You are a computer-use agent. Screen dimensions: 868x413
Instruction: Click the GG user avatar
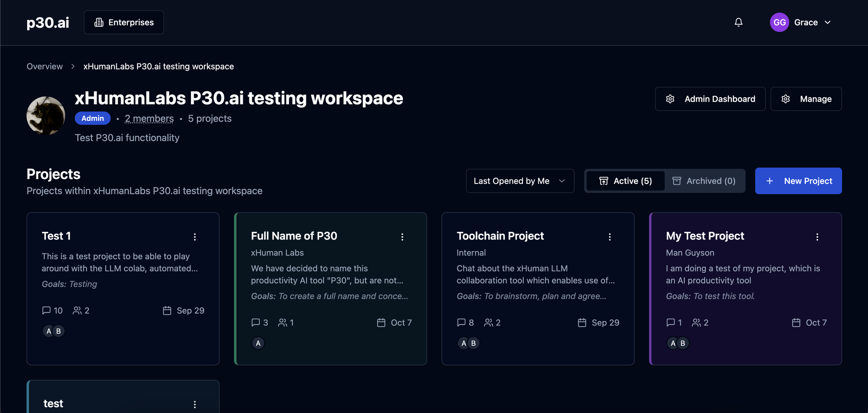pos(779,22)
